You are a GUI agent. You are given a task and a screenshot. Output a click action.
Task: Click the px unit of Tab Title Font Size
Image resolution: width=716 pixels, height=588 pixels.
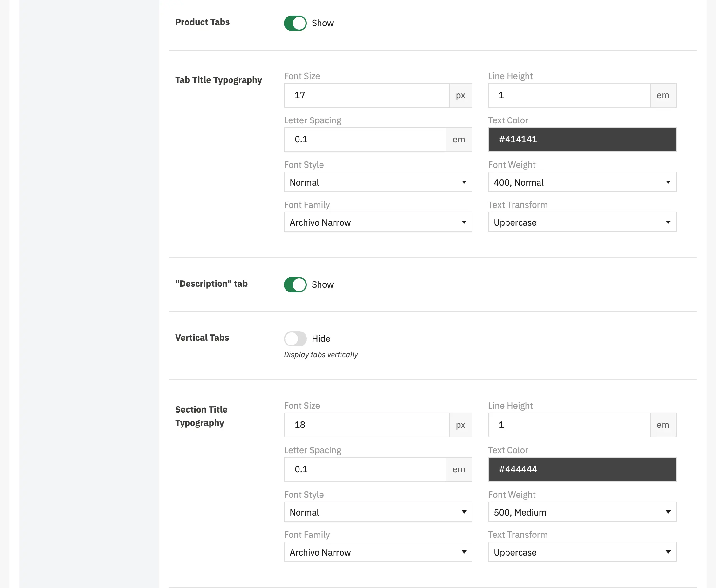tap(460, 96)
